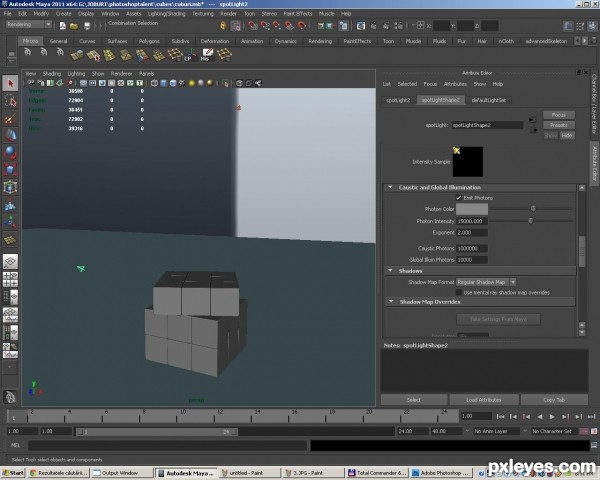The width and height of the screenshot is (600, 480).
Task: Toggle the lock selection padlock icon
Action: coord(223,26)
